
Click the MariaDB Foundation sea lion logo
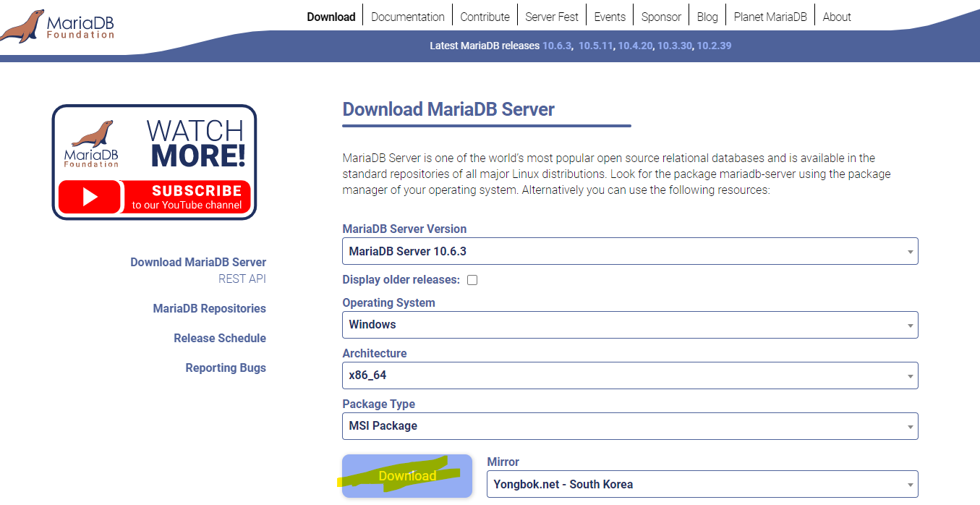point(57,25)
